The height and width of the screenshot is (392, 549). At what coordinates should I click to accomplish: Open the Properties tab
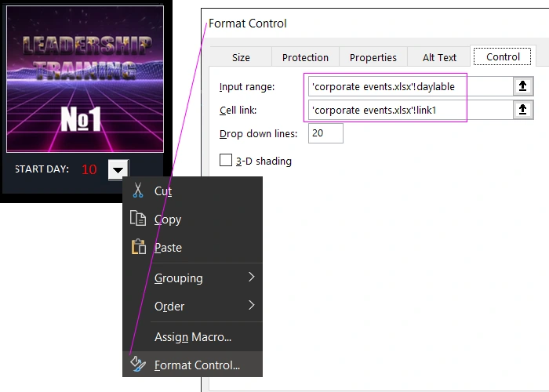pyautogui.click(x=373, y=57)
